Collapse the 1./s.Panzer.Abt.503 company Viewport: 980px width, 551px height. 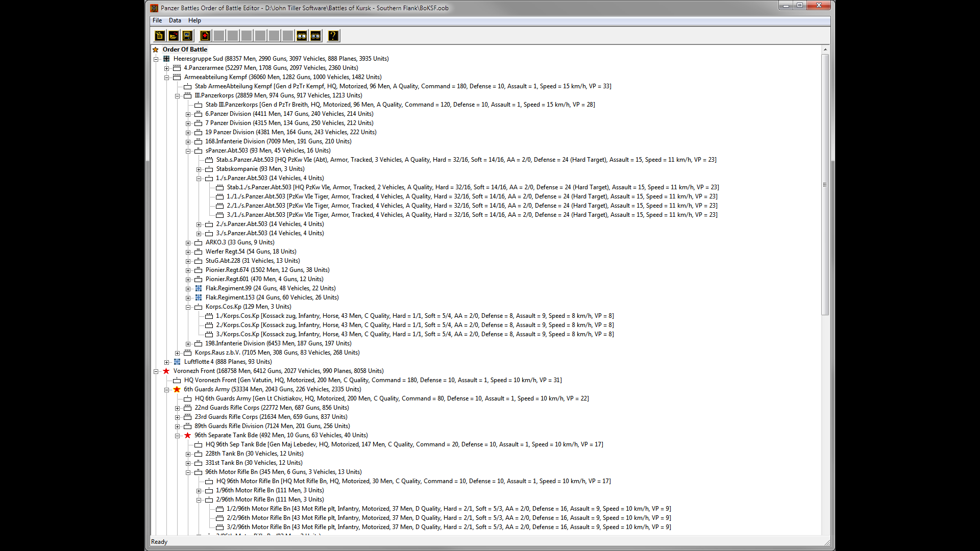[x=199, y=179]
